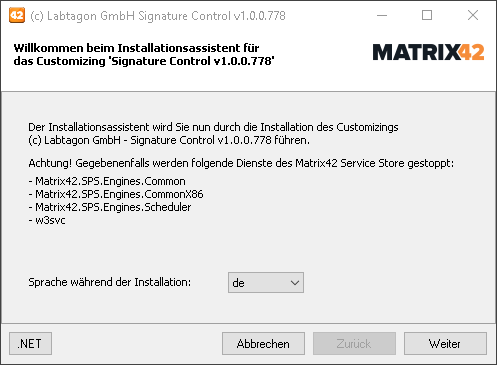The width and height of the screenshot is (497, 365).
Task: Click the greyed-out Zurück button
Action: point(354,343)
